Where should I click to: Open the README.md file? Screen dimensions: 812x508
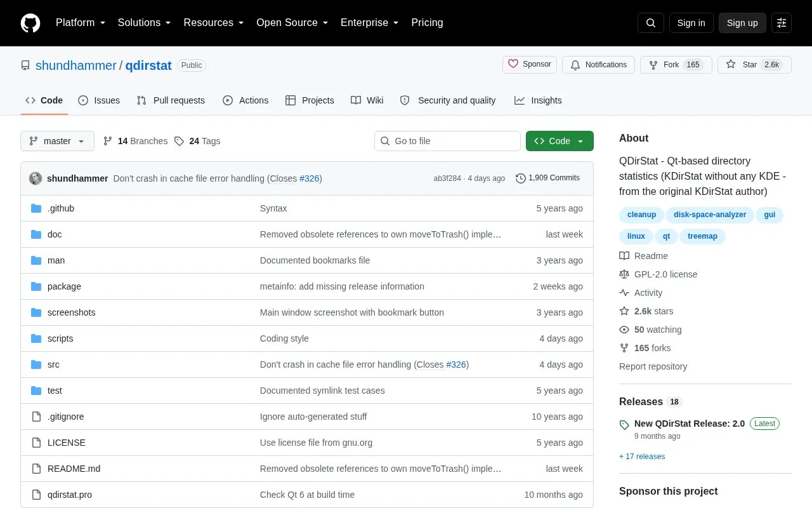coord(74,469)
